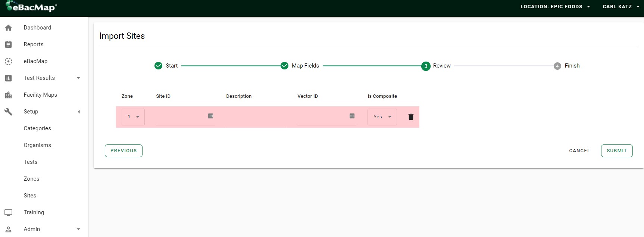Click the Facility Maps building icon
This screenshot has width=644, height=237.
pos(9,95)
